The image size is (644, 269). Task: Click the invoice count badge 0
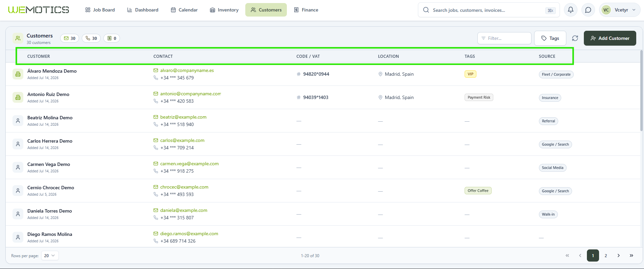click(x=112, y=38)
